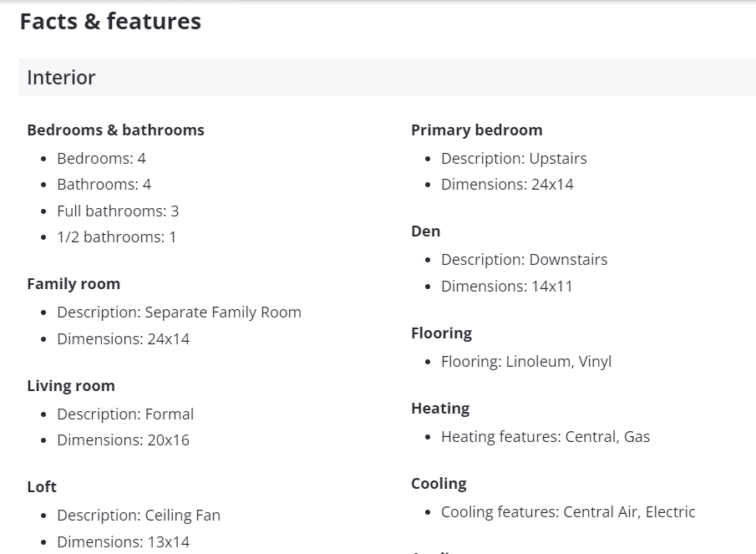
Task: Click the 1/2 bathrooms: 1 entry
Action: click(x=116, y=236)
